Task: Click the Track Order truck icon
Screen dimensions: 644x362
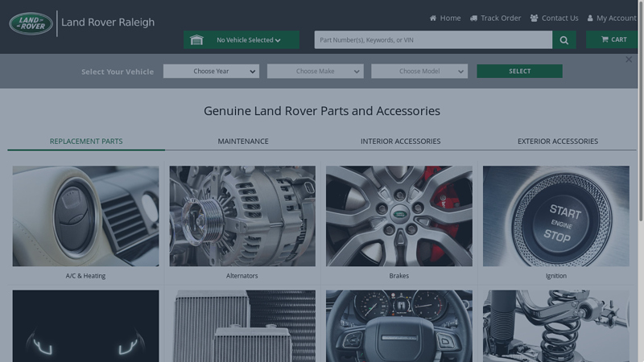Action: pyautogui.click(x=473, y=18)
